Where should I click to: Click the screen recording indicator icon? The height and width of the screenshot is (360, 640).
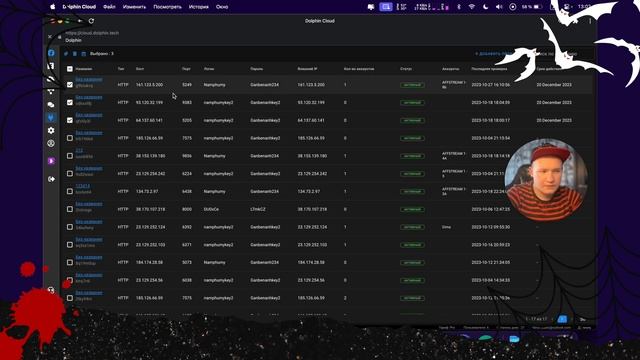[513, 7]
